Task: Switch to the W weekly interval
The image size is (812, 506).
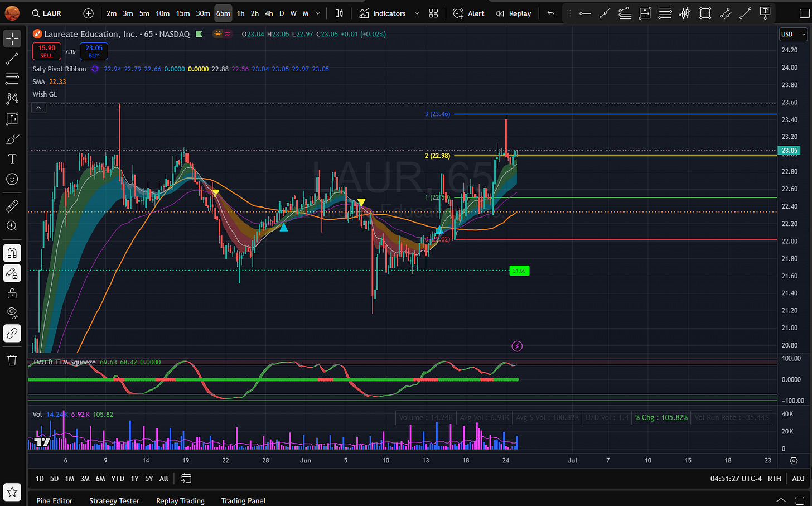Action: click(293, 13)
